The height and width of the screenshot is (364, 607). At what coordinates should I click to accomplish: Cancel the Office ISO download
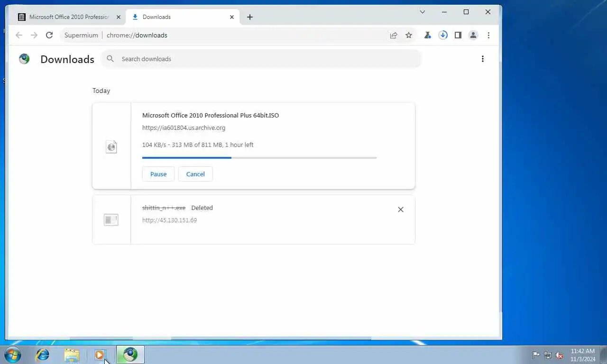coord(195,174)
